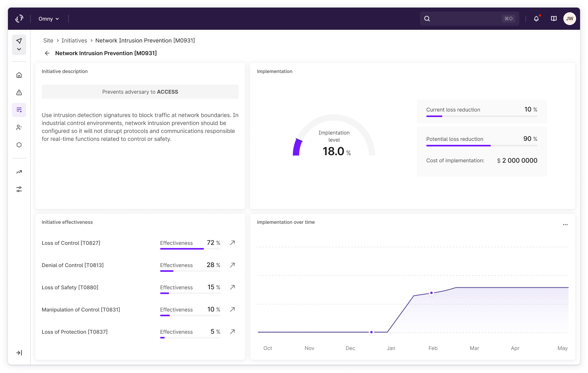Open Loss of Protection [T0837] arrow link

232,331
